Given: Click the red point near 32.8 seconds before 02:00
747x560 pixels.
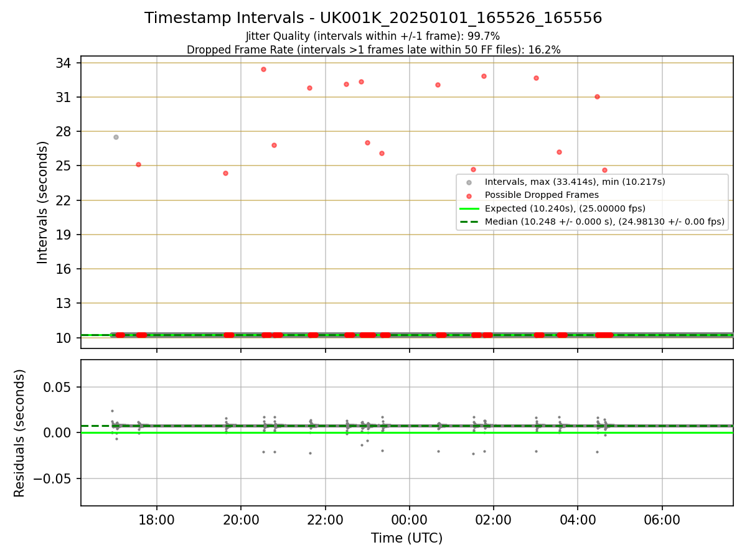Looking at the screenshot, I should click(484, 76).
